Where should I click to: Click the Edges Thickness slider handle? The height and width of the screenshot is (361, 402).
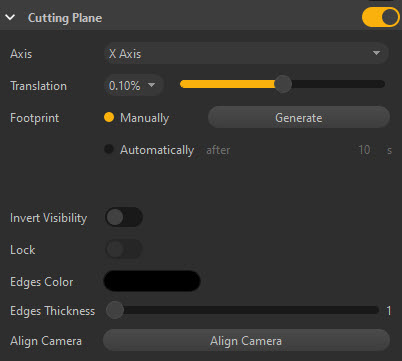[115, 310]
